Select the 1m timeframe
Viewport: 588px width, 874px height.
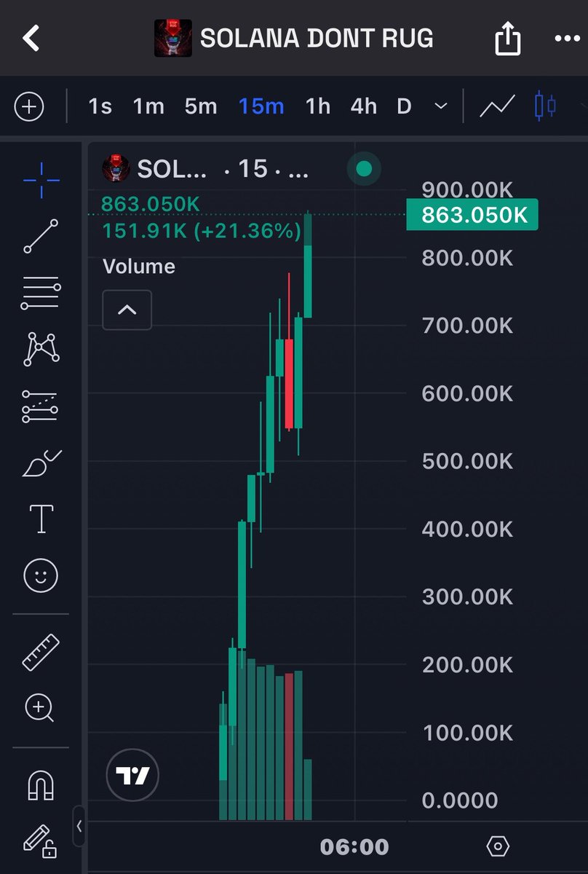point(148,107)
